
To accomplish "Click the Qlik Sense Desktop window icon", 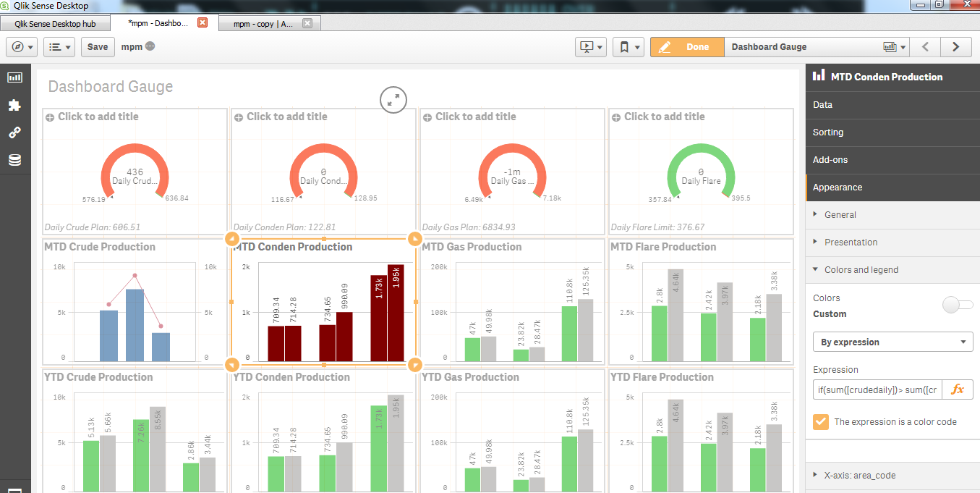I will pyautogui.click(x=6, y=6).
